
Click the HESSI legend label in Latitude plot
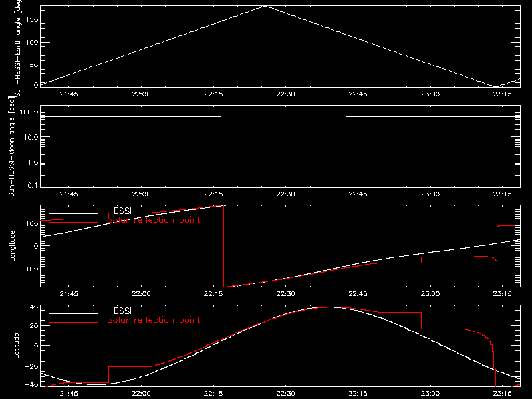119,311
